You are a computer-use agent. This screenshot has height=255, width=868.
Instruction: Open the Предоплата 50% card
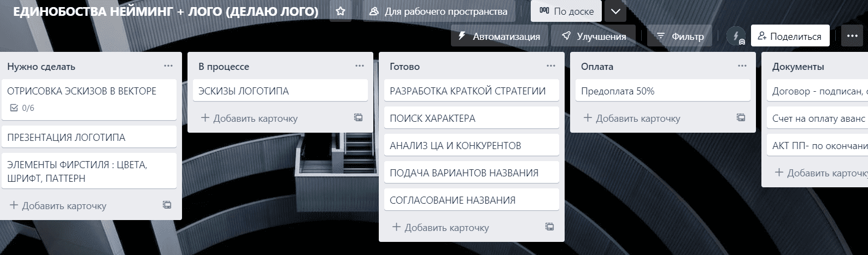[x=662, y=91]
